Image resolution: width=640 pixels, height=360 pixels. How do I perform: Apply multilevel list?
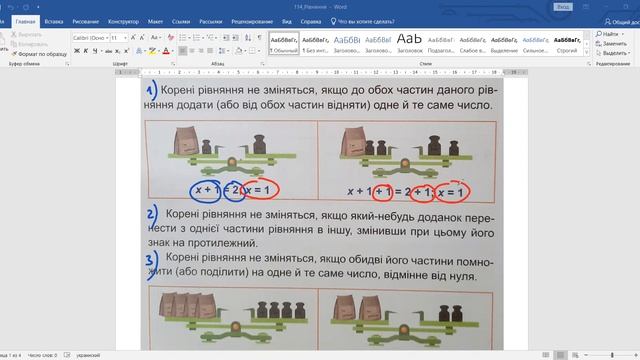coord(210,38)
